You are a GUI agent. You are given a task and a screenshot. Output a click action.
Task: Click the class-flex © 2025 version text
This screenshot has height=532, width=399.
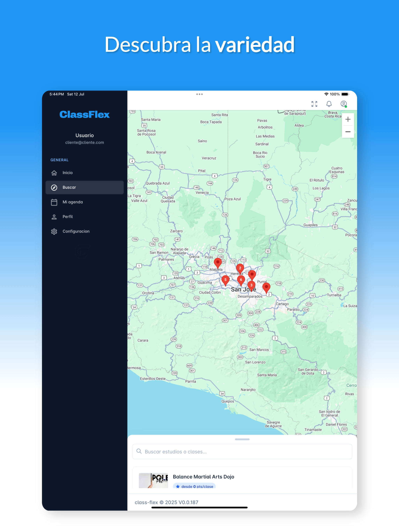[x=166, y=502]
